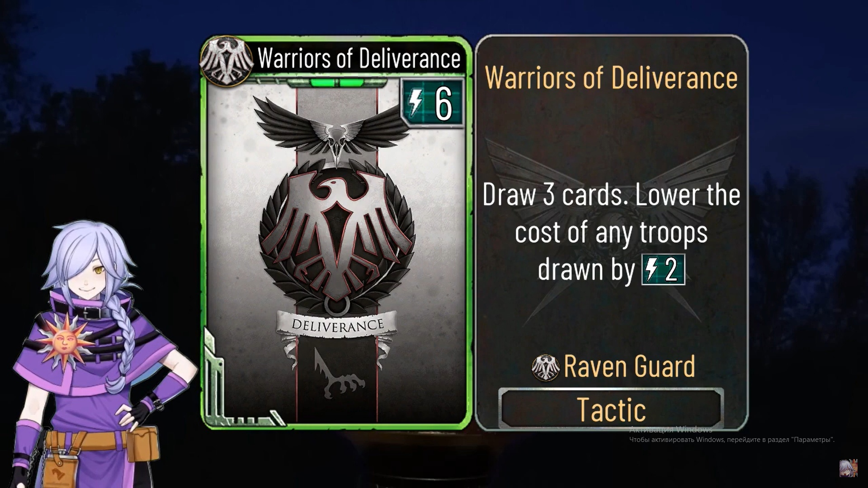This screenshot has width=868, height=488.
Task: Click the lightning 2 cost reduction icon
Action: point(663,269)
